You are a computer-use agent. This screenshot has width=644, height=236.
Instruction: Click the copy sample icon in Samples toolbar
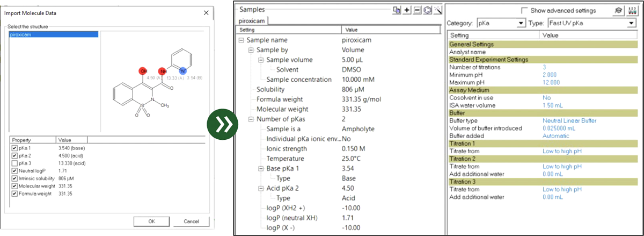(397, 10)
